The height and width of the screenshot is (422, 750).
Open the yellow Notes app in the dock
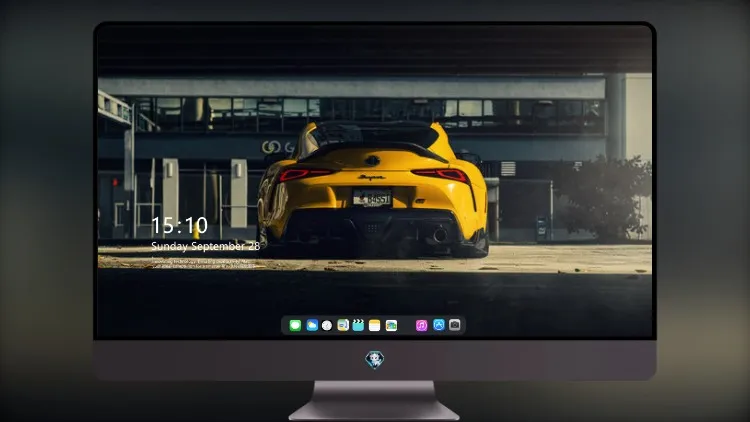click(x=375, y=325)
